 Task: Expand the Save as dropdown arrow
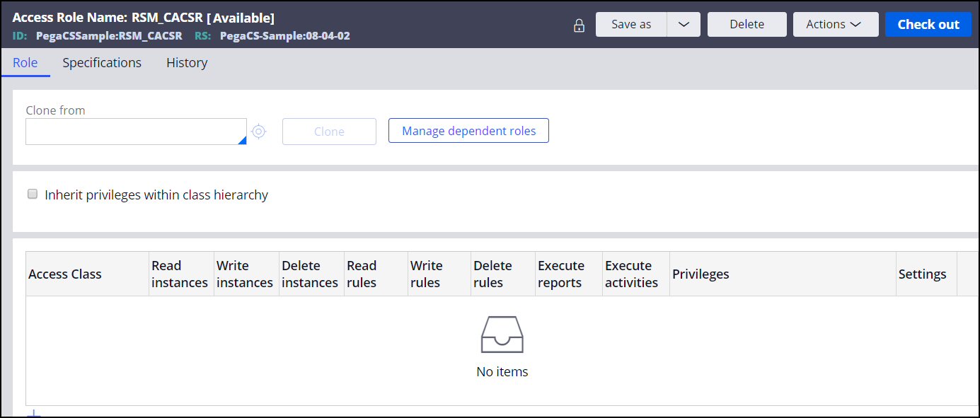[x=684, y=24]
